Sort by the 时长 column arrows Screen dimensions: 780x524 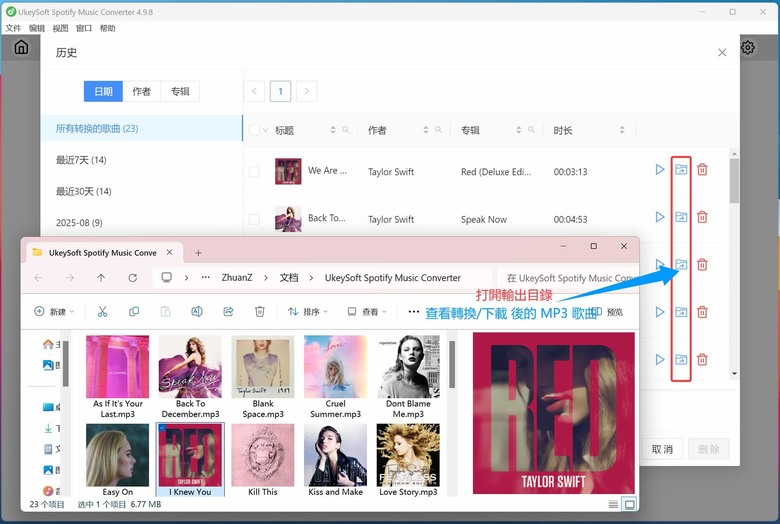coord(622,130)
